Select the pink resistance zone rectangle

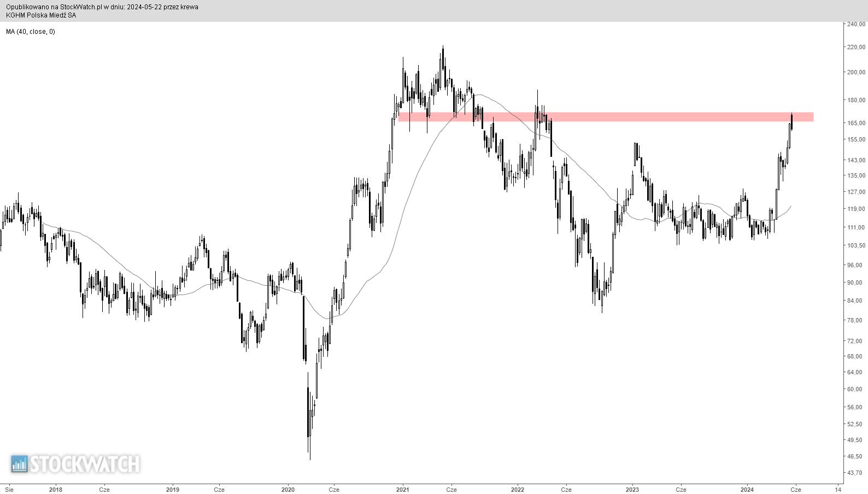(606, 117)
